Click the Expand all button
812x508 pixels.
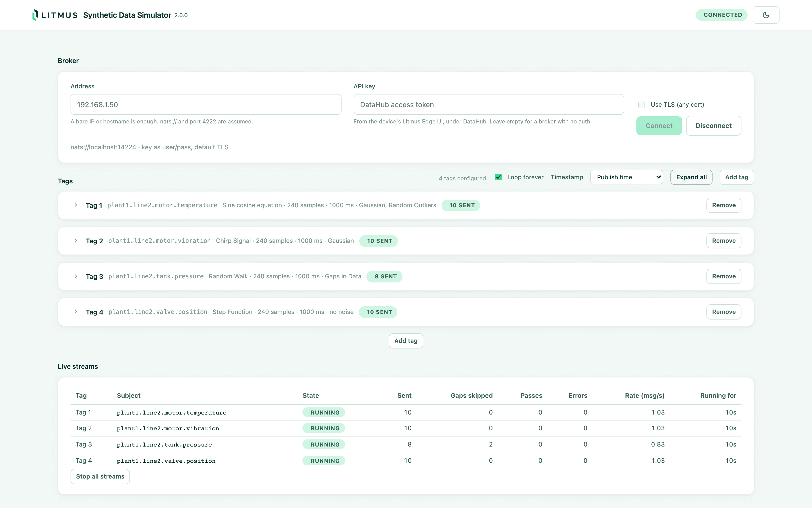click(x=691, y=177)
